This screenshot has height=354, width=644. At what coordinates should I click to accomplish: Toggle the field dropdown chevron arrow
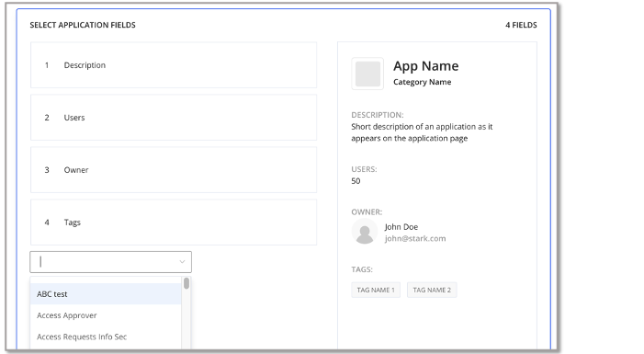click(x=182, y=262)
